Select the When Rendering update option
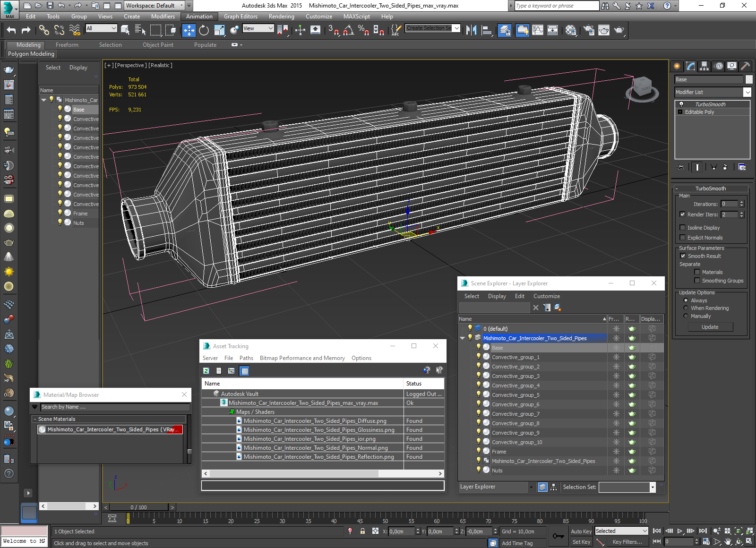Screen dimensions: 756x548 point(686,308)
